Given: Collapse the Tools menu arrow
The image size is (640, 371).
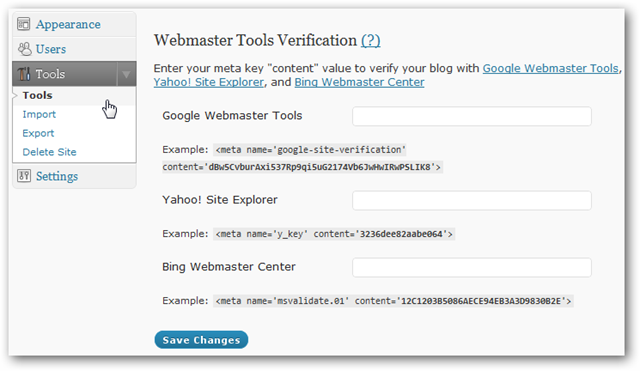Looking at the screenshot, I should point(126,74).
